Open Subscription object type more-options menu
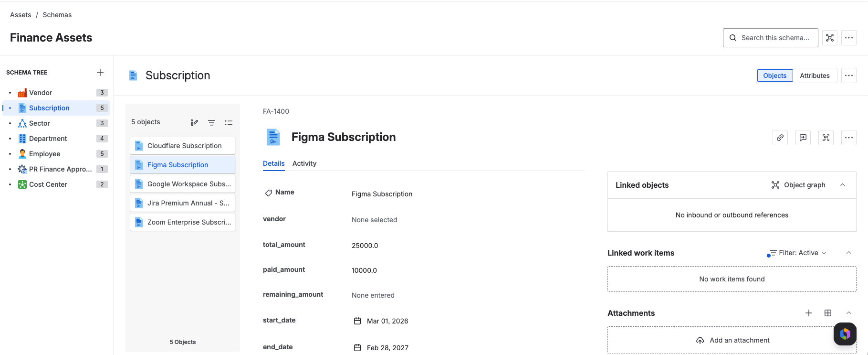This screenshot has height=355, width=868. (x=849, y=75)
